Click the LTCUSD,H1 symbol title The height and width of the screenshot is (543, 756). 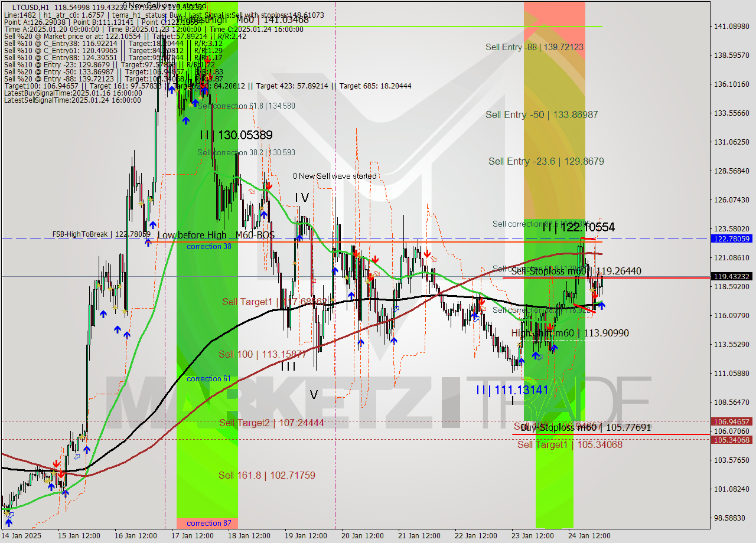(31, 6)
